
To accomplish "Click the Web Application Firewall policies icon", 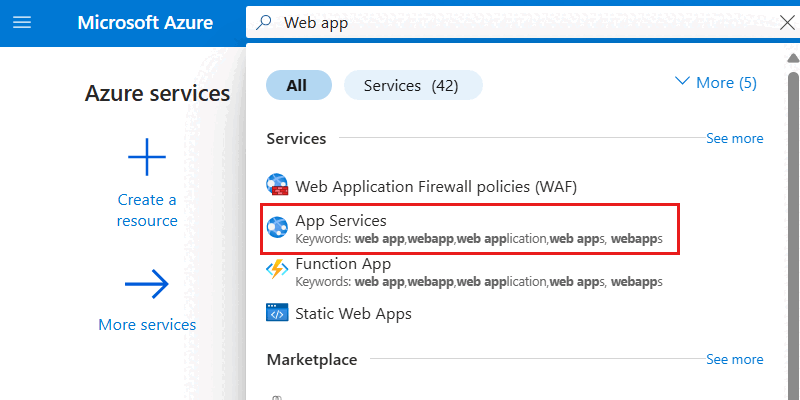I will click(277, 186).
